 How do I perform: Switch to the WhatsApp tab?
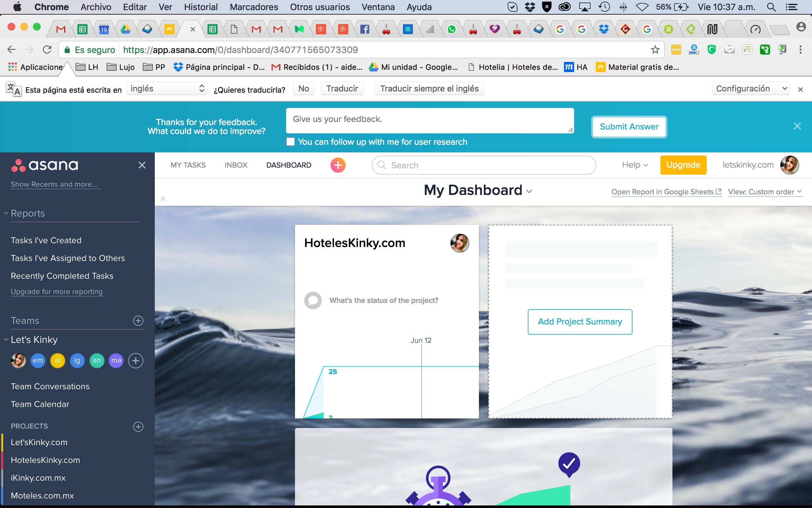[452, 29]
